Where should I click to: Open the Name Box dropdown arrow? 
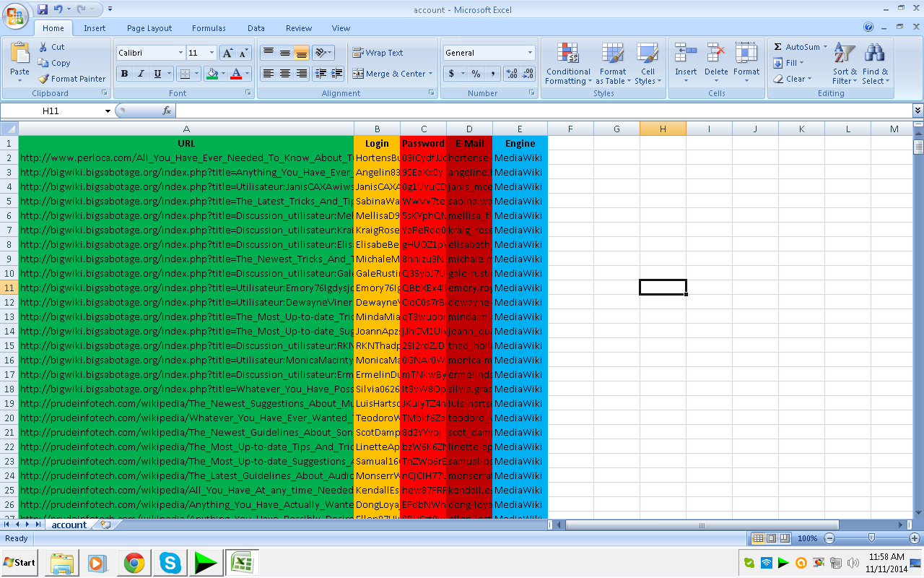[x=108, y=111]
